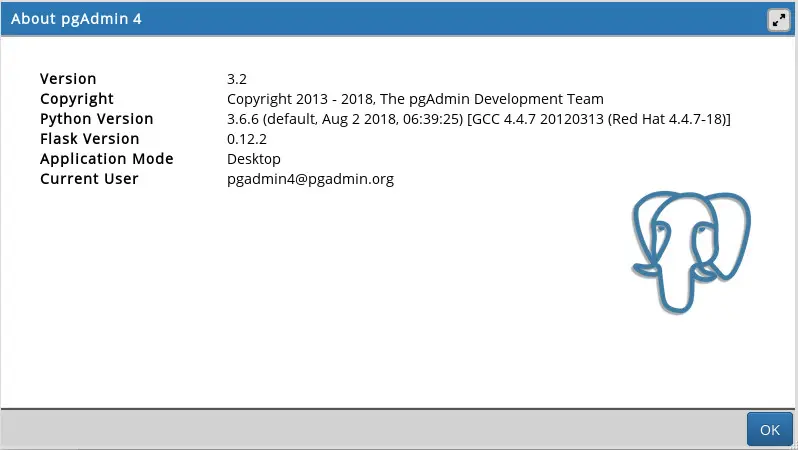Click the Flask Version label
798x450 pixels.
tap(90, 138)
